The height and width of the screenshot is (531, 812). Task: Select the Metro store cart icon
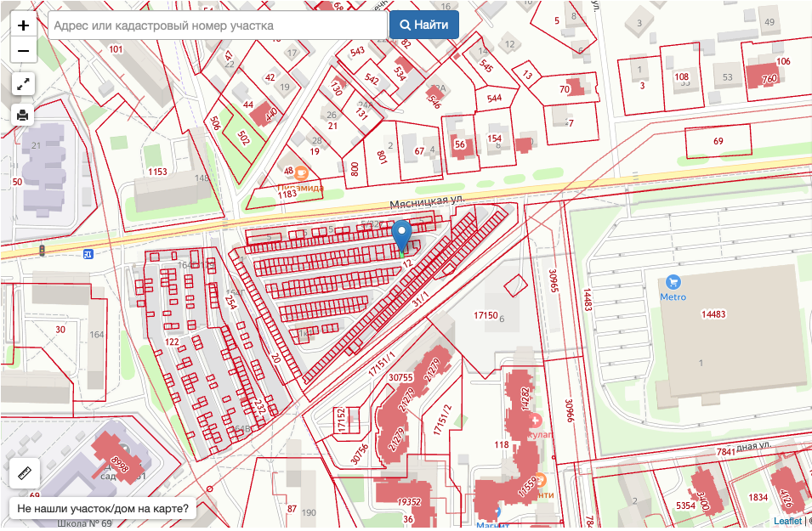[673, 282]
